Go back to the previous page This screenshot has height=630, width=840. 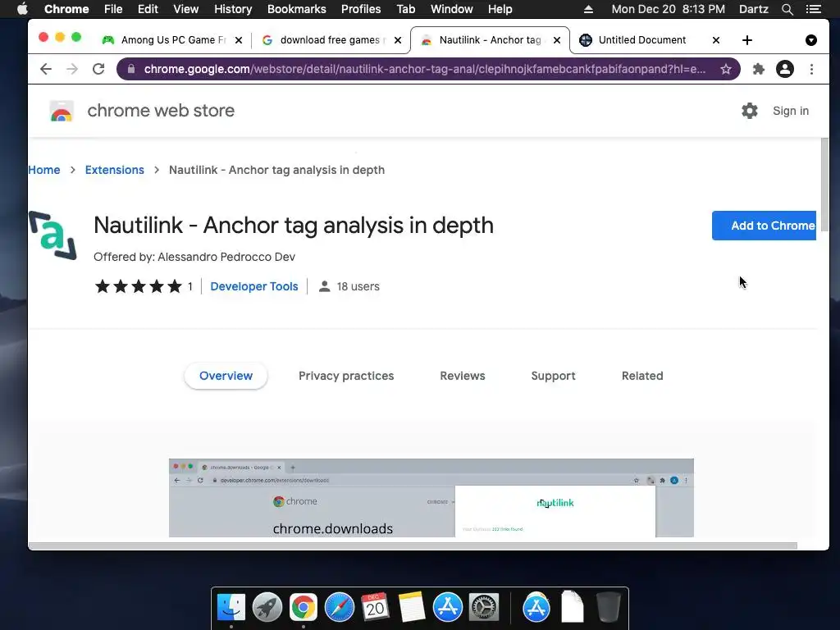46,69
